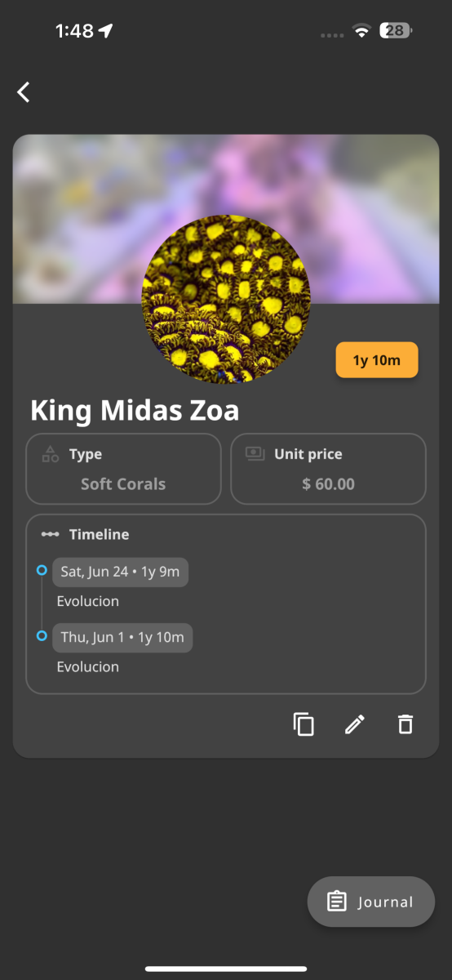Go back using the back arrow

pyautogui.click(x=24, y=92)
